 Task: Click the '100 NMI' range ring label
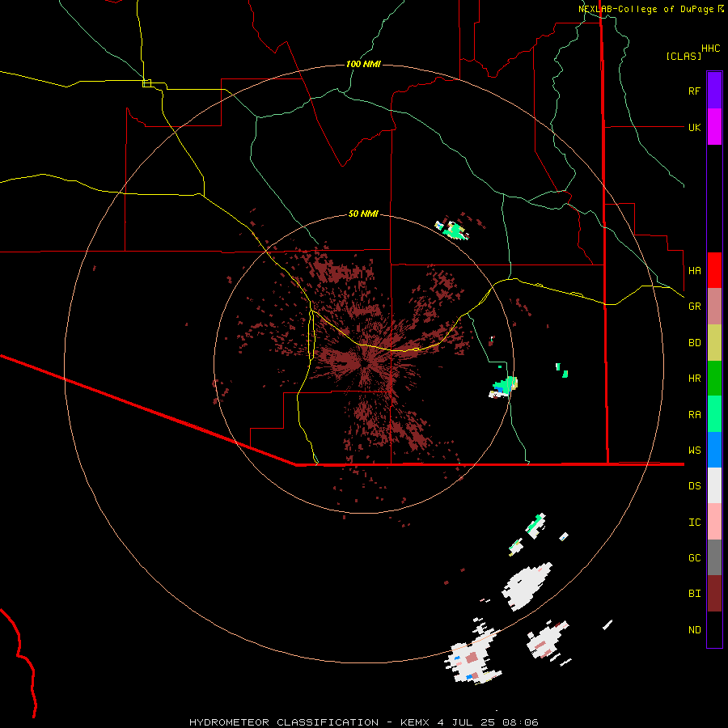tap(363, 64)
